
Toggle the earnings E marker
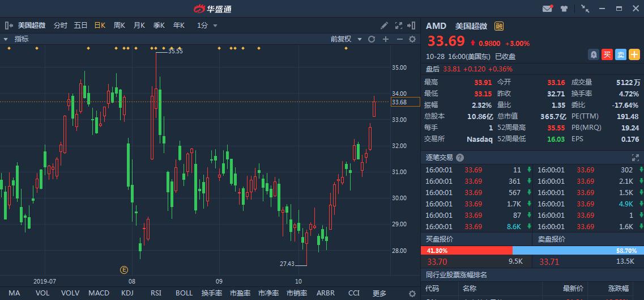coord(124,270)
